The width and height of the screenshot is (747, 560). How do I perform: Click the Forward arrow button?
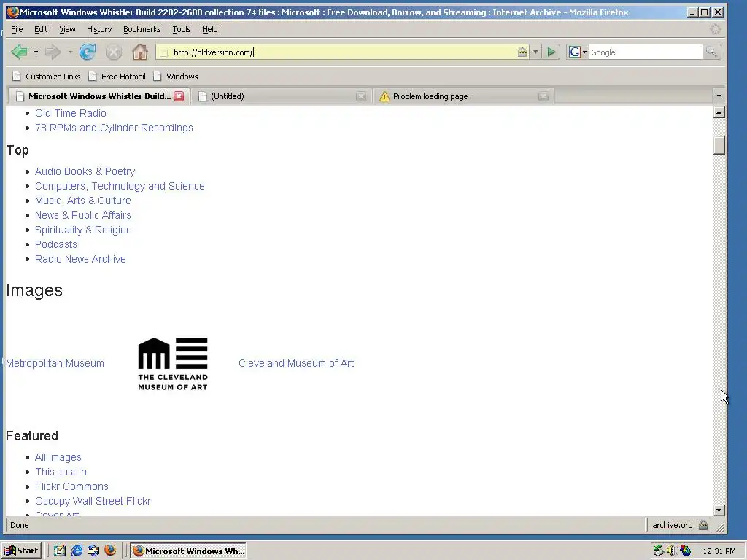pyautogui.click(x=53, y=52)
